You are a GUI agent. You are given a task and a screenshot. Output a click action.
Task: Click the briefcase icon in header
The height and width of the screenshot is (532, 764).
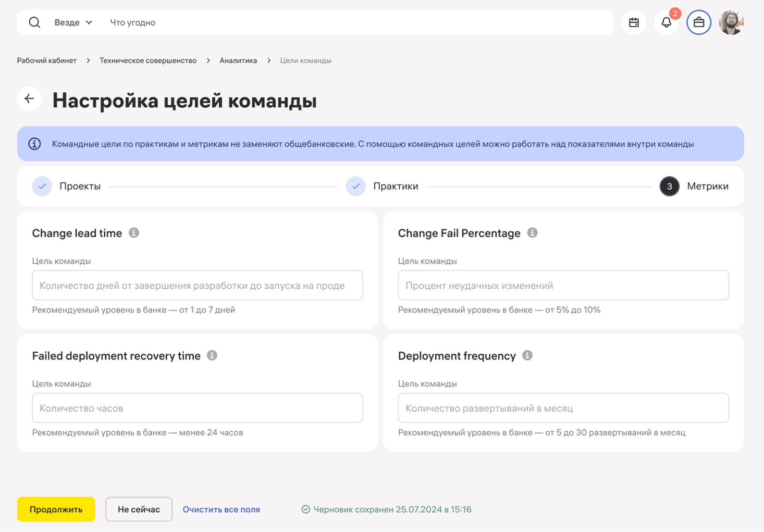[699, 23]
